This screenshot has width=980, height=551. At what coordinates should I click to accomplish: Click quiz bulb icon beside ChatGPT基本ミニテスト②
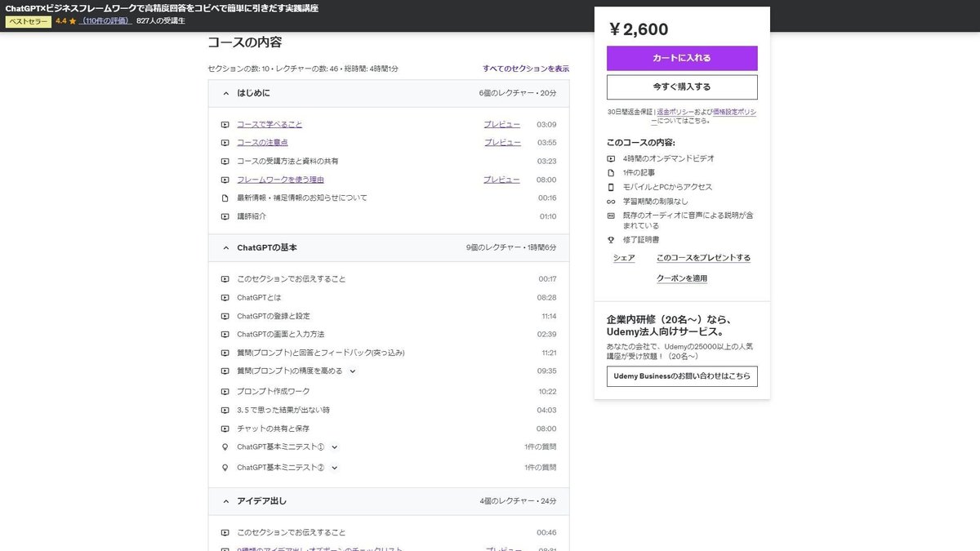point(225,468)
